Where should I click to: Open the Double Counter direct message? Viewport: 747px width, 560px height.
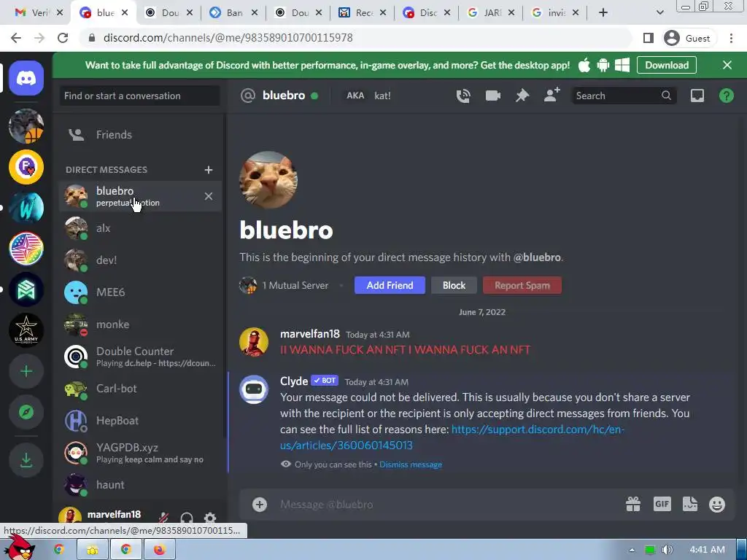tap(141, 356)
